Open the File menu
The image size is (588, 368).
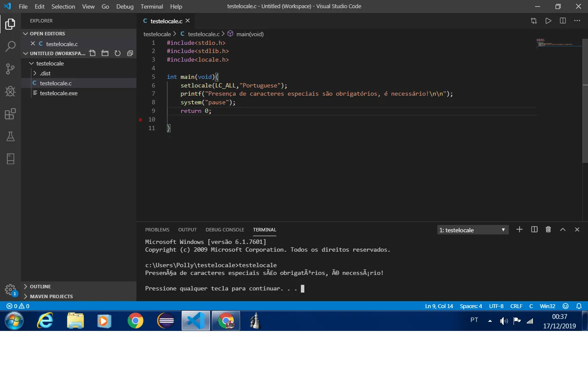coord(23,6)
